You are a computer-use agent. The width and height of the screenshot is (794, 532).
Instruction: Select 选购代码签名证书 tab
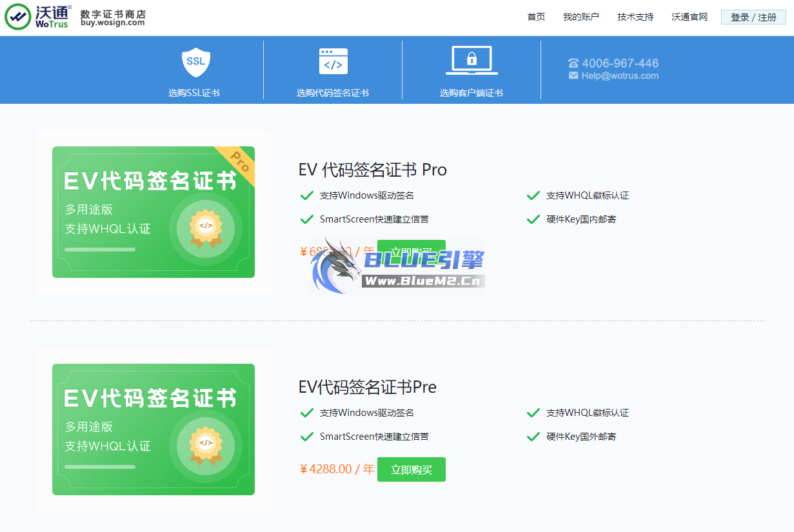click(x=333, y=93)
